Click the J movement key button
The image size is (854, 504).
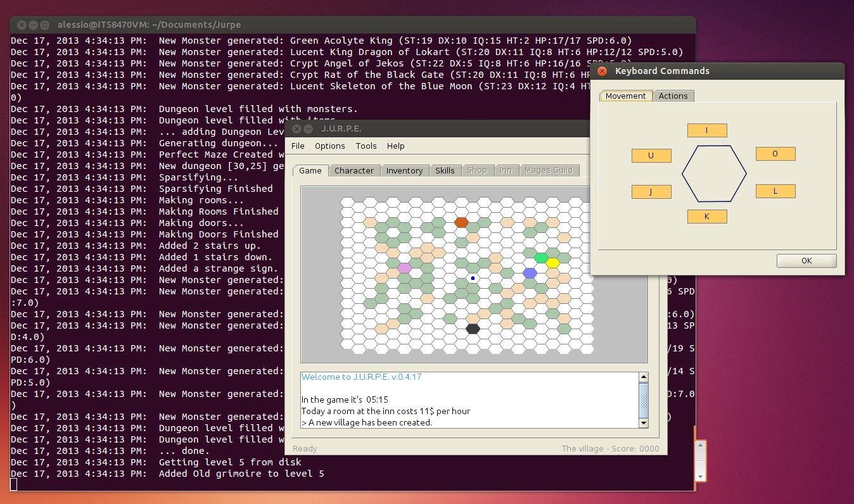pos(651,192)
